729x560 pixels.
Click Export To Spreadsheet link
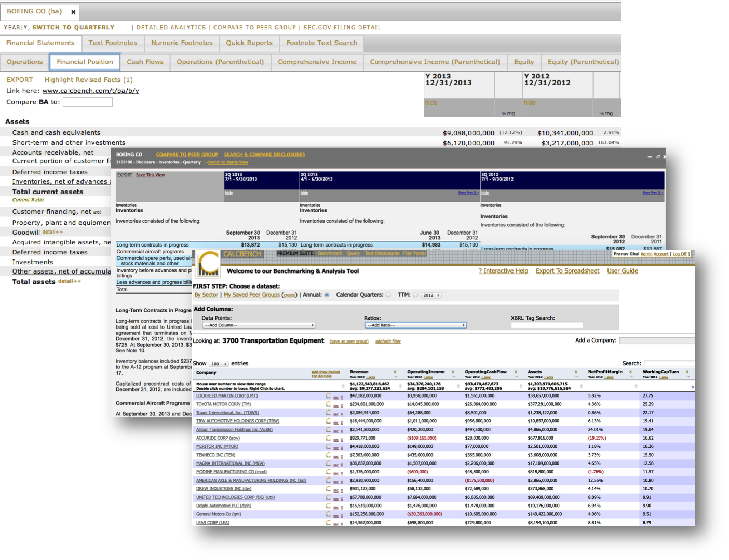click(567, 271)
